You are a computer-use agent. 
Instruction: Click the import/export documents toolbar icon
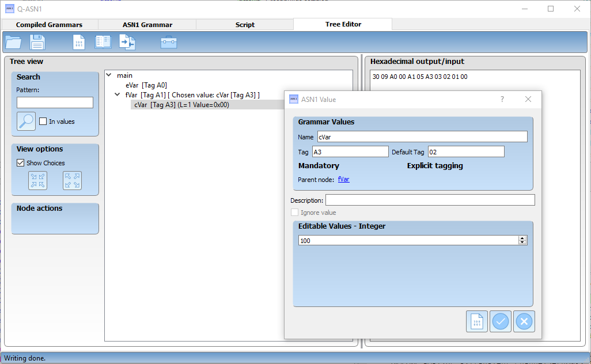click(x=127, y=42)
